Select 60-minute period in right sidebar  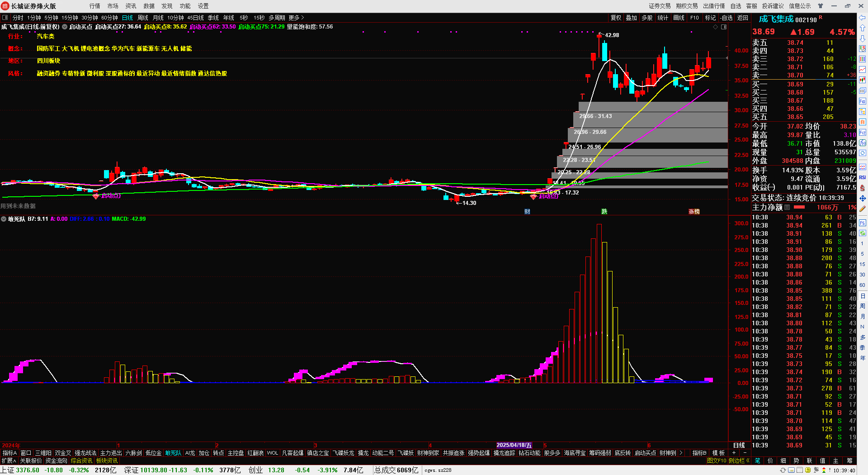[863, 285]
